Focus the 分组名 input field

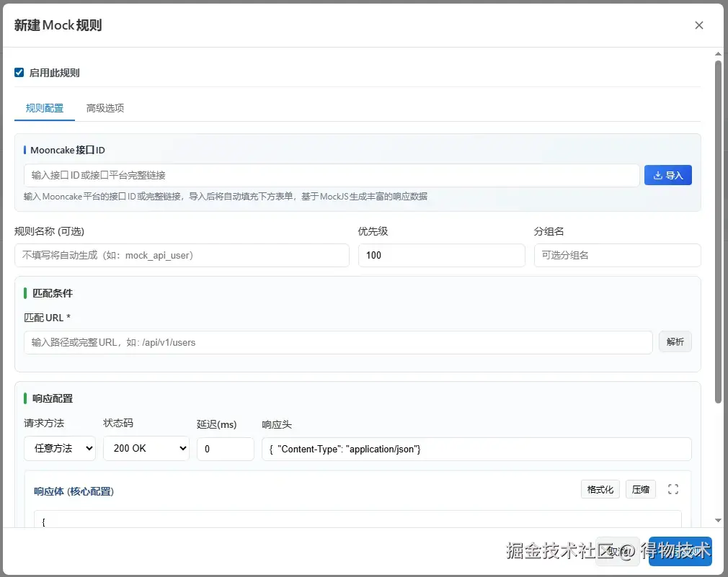click(618, 255)
